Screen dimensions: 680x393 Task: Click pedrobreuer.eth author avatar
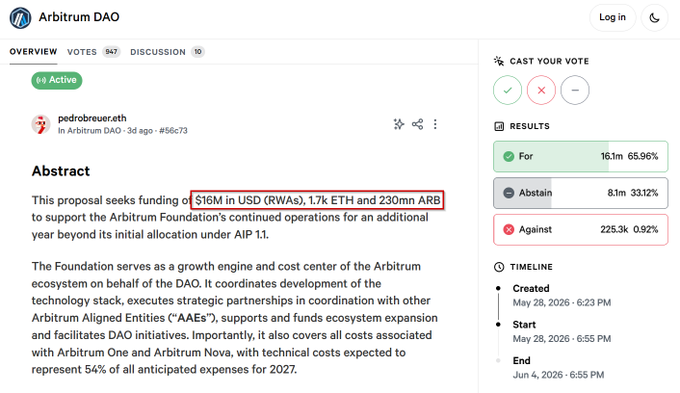(41, 124)
